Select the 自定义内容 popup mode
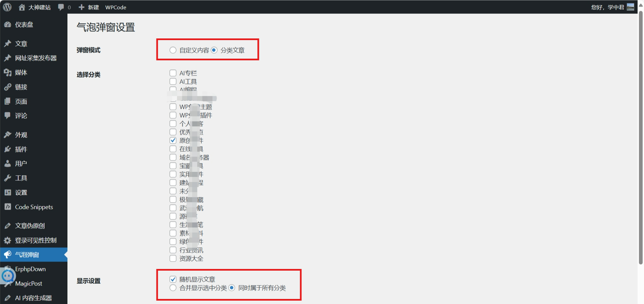The image size is (644, 304). pyautogui.click(x=173, y=50)
